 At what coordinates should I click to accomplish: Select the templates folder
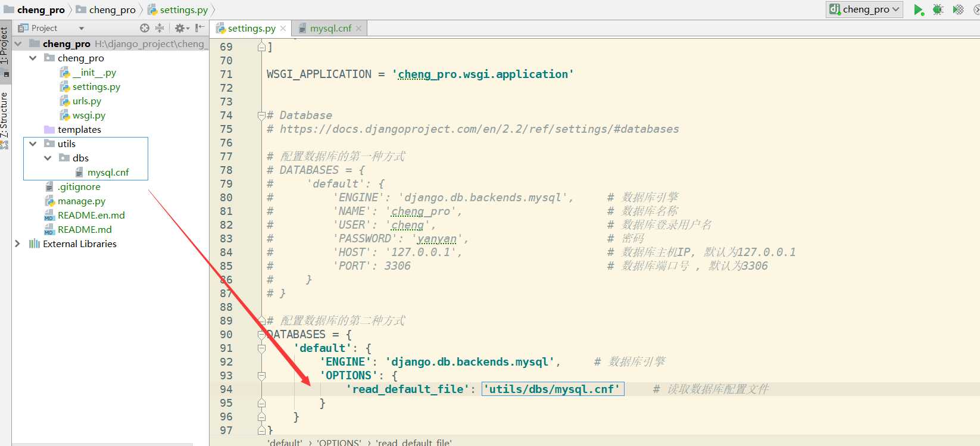[73, 129]
